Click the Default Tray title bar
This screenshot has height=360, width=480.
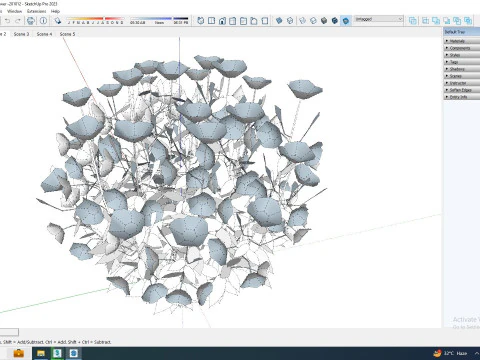click(462, 32)
